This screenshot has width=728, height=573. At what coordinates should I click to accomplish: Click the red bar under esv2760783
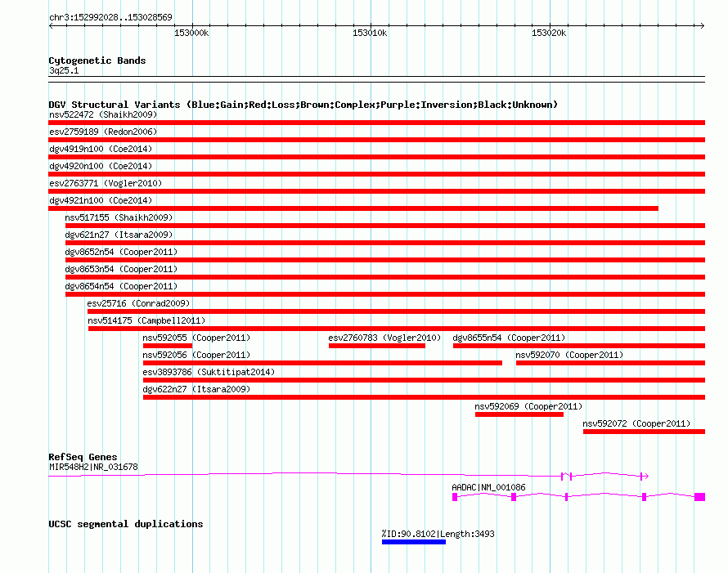(x=377, y=346)
